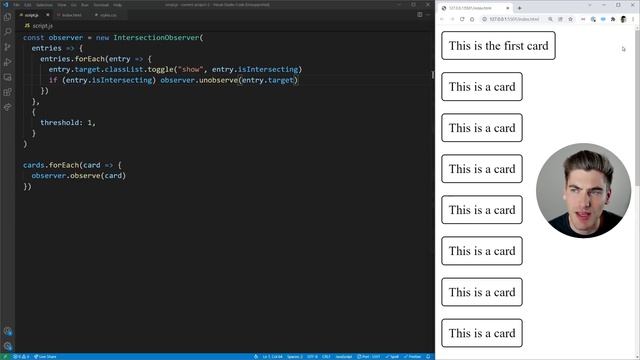Open the Explorer view in VS Code

(x=7, y=17)
